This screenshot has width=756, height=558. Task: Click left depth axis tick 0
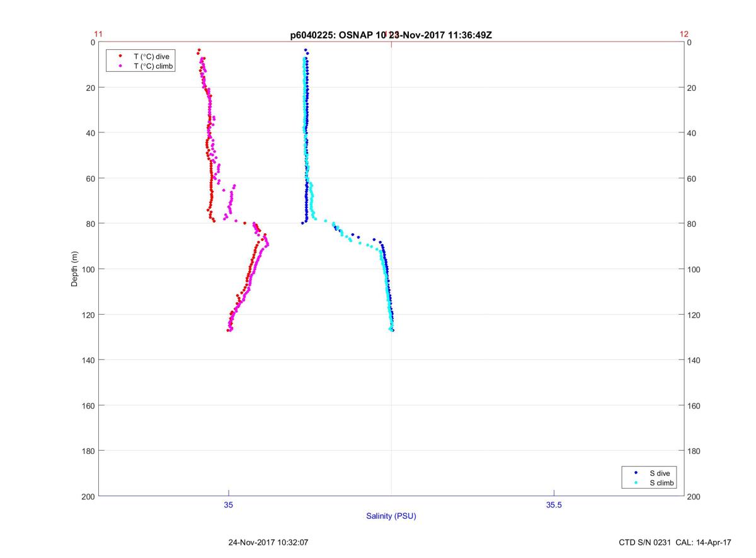[x=93, y=42]
